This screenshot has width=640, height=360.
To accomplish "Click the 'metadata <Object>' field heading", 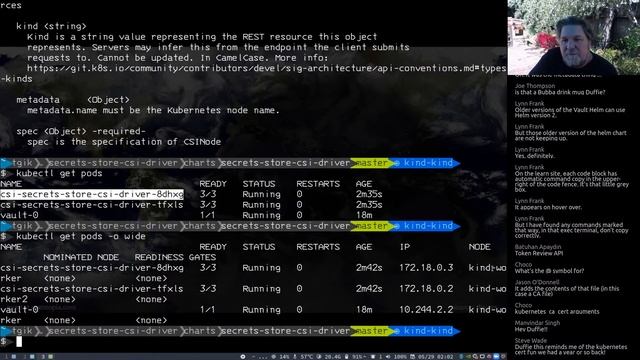I will [x=73, y=100].
